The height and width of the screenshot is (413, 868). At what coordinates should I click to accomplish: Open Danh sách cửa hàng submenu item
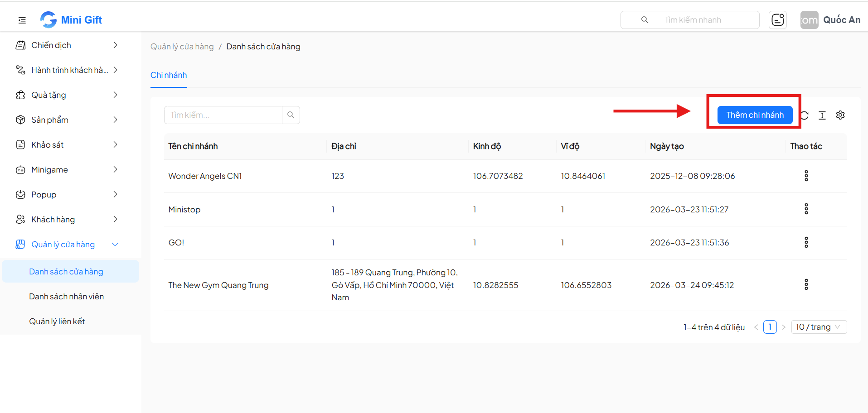point(71,271)
